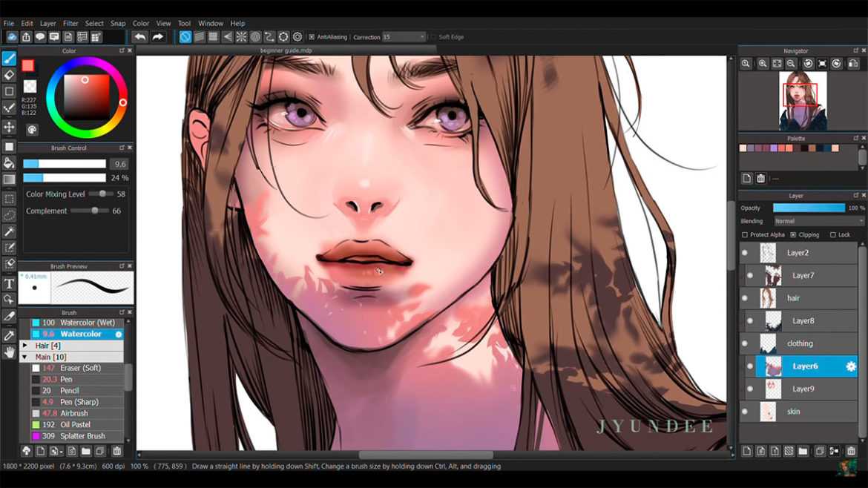Select the Bucket fill tool
The height and width of the screenshot is (488, 868).
(9, 162)
